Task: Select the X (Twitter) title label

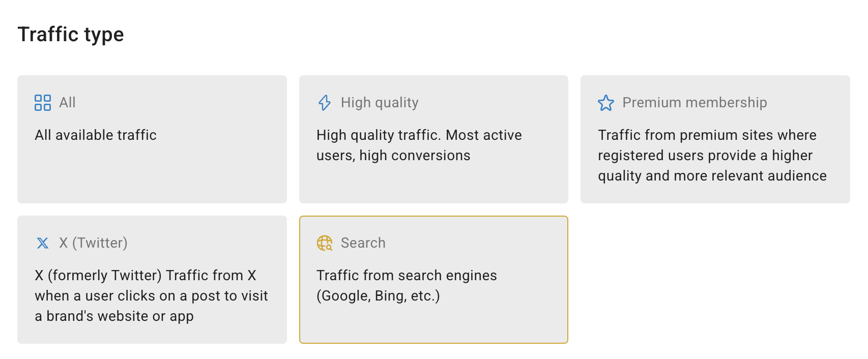Action: click(x=93, y=243)
